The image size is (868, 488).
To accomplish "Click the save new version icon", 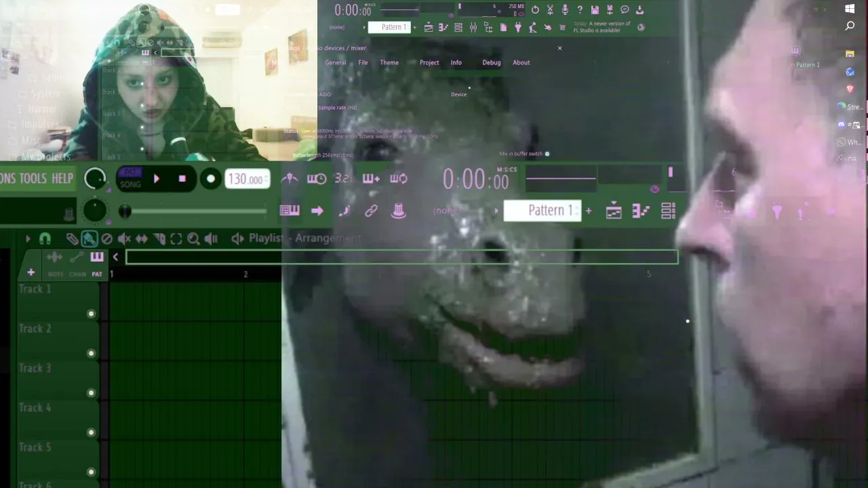I will (610, 9).
